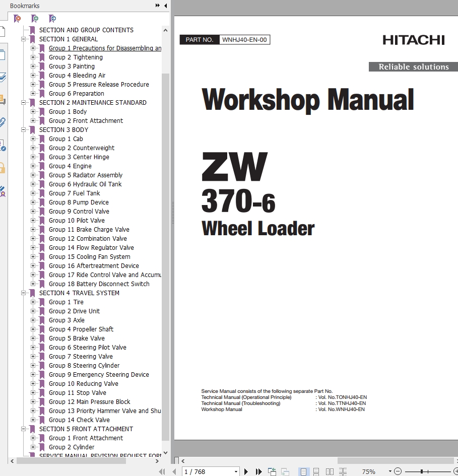This screenshot has height=476, width=458.
Task: Select single page layout mode
Action: coord(303,471)
